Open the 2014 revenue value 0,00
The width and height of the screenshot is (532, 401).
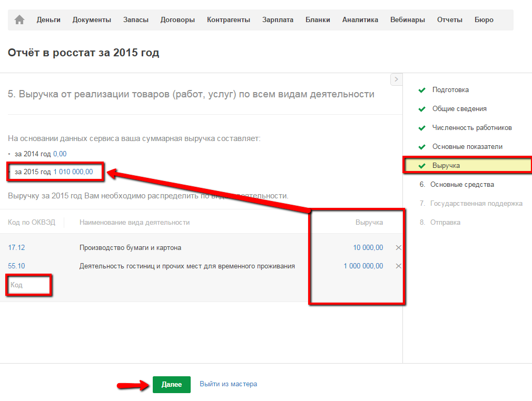point(60,154)
